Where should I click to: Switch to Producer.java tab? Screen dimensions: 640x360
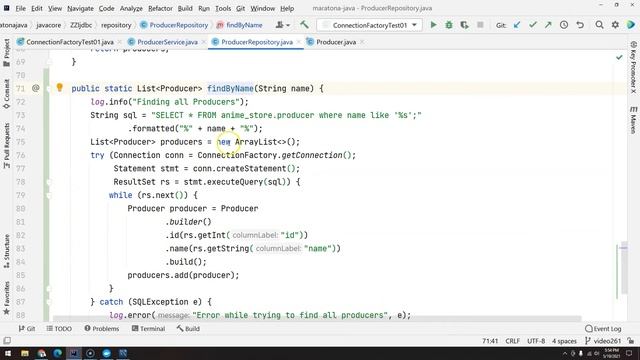click(336, 42)
